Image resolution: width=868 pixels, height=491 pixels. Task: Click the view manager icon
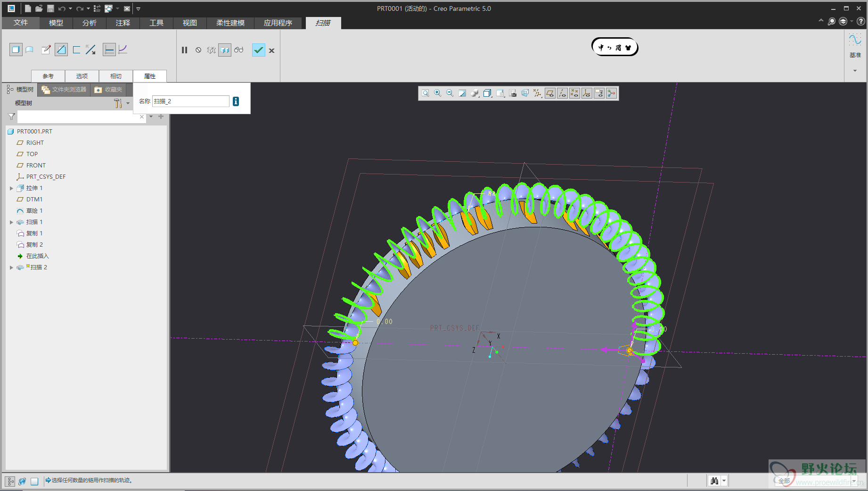(513, 93)
